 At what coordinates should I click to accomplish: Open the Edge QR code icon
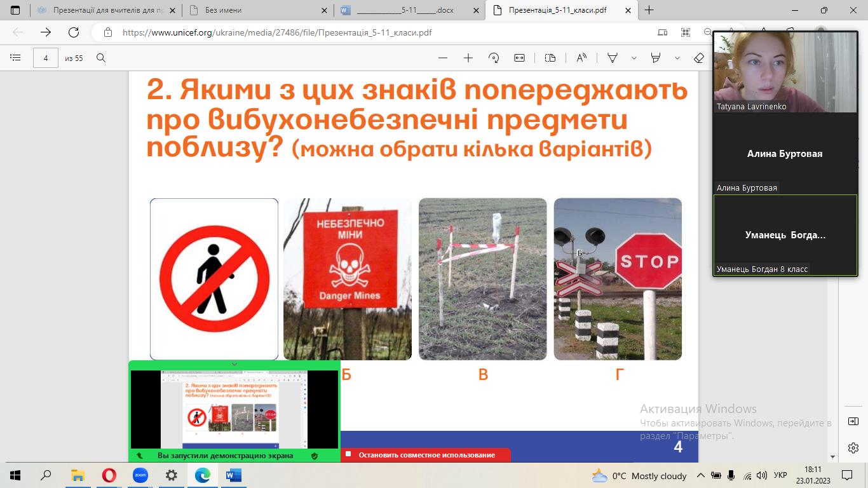tap(686, 32)
